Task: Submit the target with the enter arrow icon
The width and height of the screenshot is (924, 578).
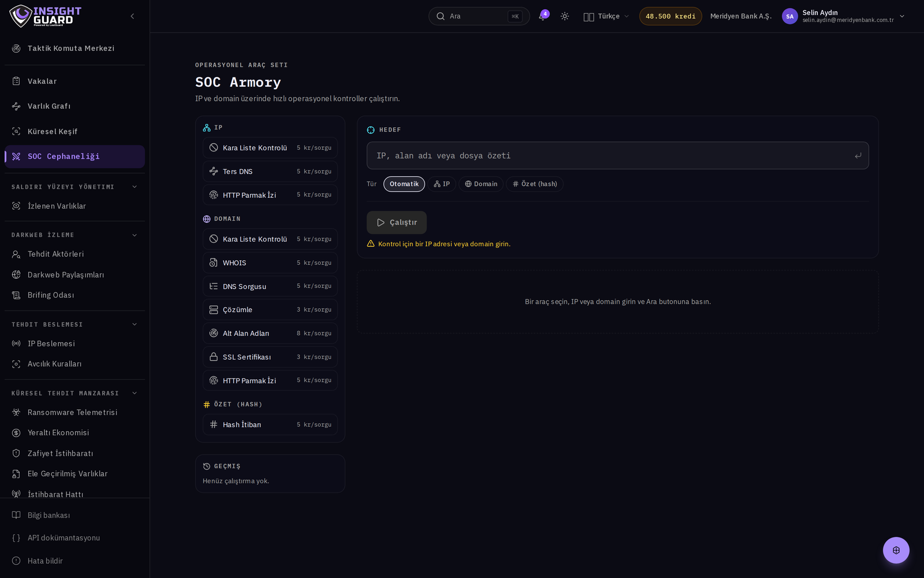Action: click(858, 155)
